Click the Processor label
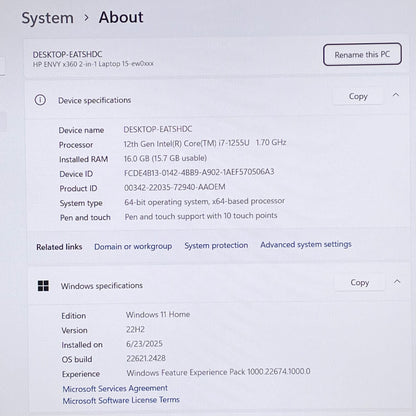The height and width of the screenshot is (416, 416). [x=76, y=145]
